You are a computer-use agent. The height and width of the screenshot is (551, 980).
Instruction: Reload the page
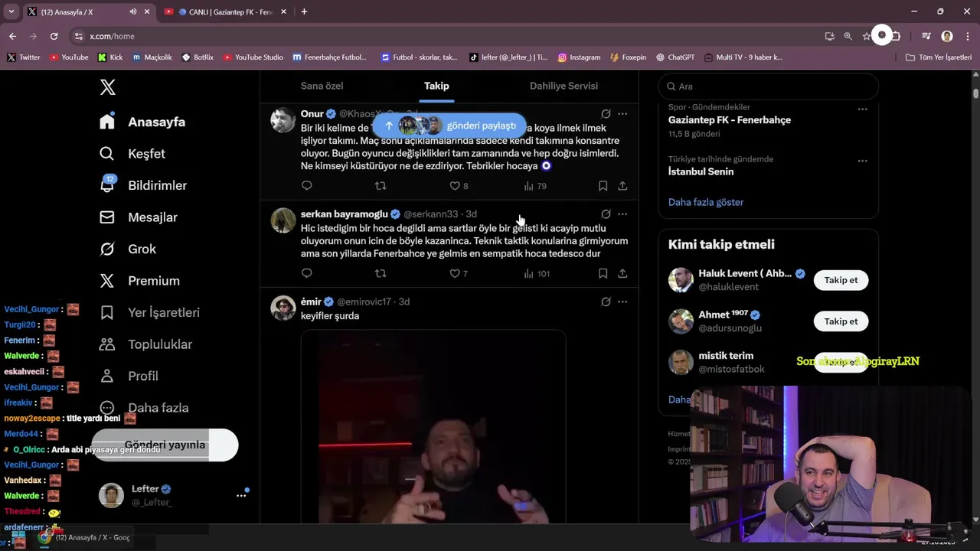coord(54,36)
